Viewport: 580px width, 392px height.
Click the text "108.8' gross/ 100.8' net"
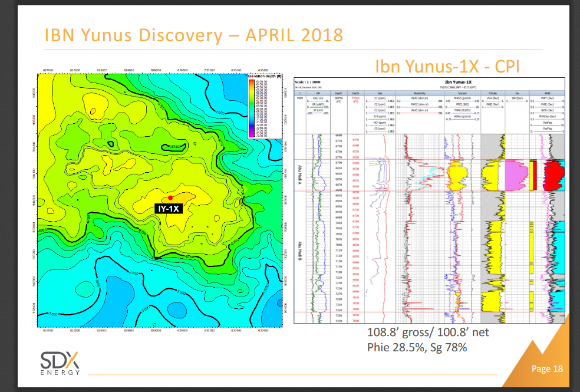(428, 332)
